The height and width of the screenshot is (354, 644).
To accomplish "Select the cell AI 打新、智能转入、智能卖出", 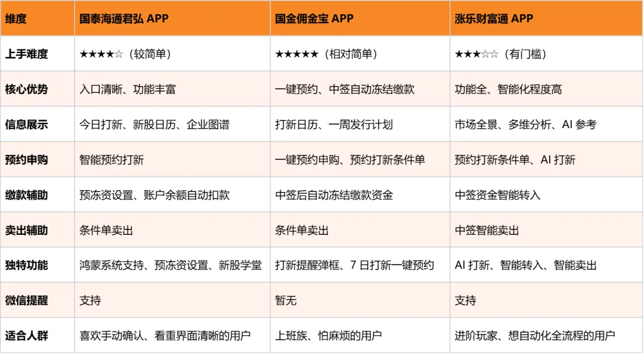I will pos(546,265).
